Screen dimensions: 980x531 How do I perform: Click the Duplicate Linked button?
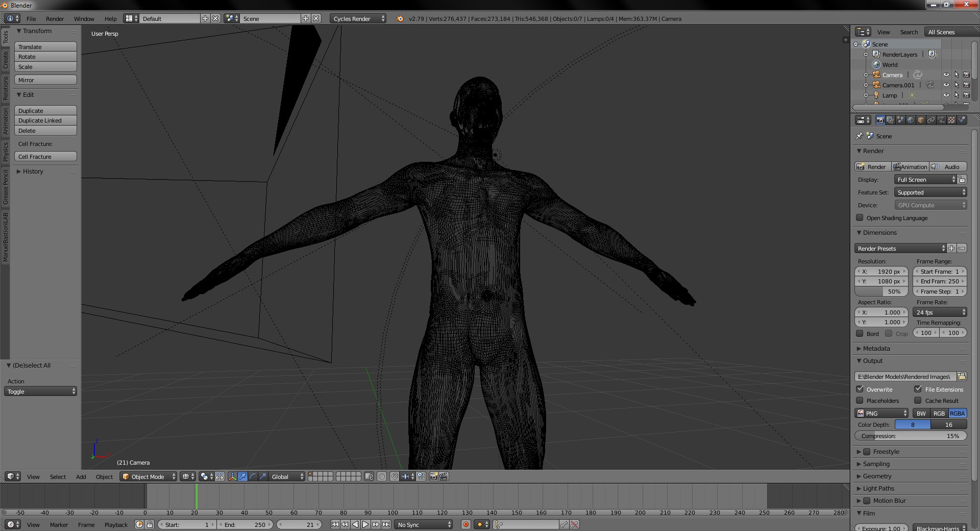[x=45, y=120]
